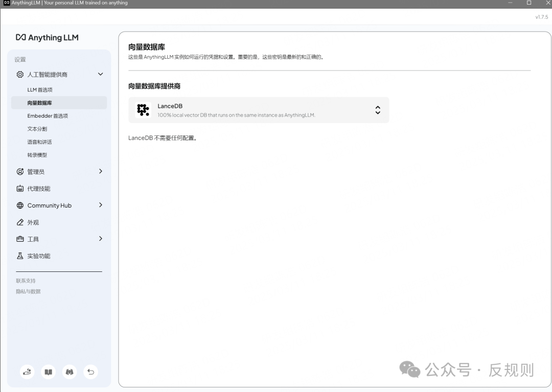Expand the 管理员 section chevron
Screen dimensions: 552x392
tap(100, 171)
